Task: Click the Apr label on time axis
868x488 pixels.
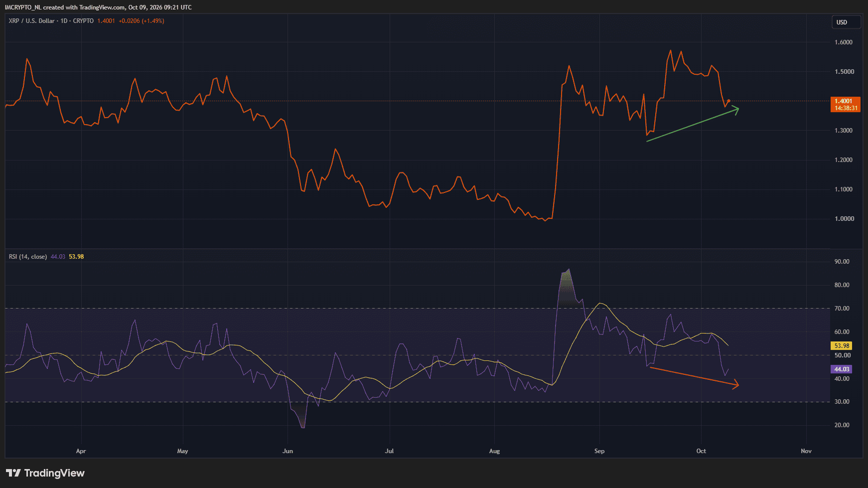Action: (81, 451)
